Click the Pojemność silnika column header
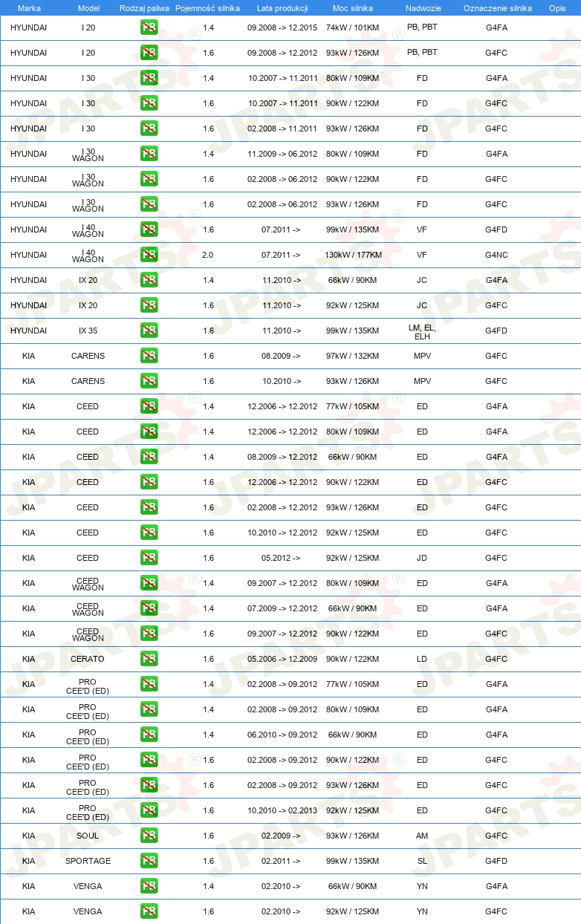The image size is (581, 924). click(208, 7)
